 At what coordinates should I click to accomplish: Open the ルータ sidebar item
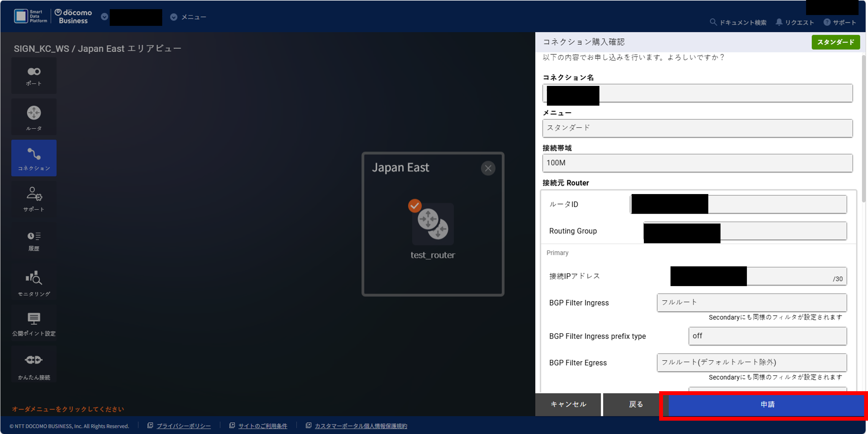[34, 117]
